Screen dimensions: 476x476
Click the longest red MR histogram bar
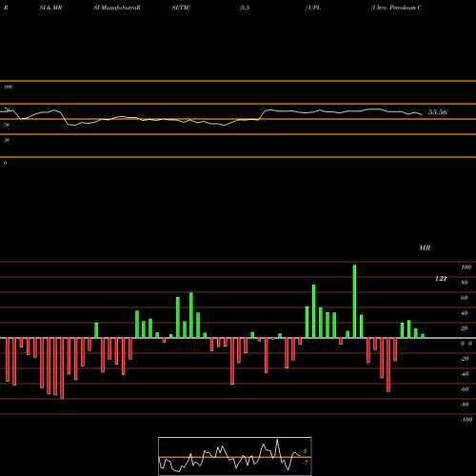[x=62, y=368]
